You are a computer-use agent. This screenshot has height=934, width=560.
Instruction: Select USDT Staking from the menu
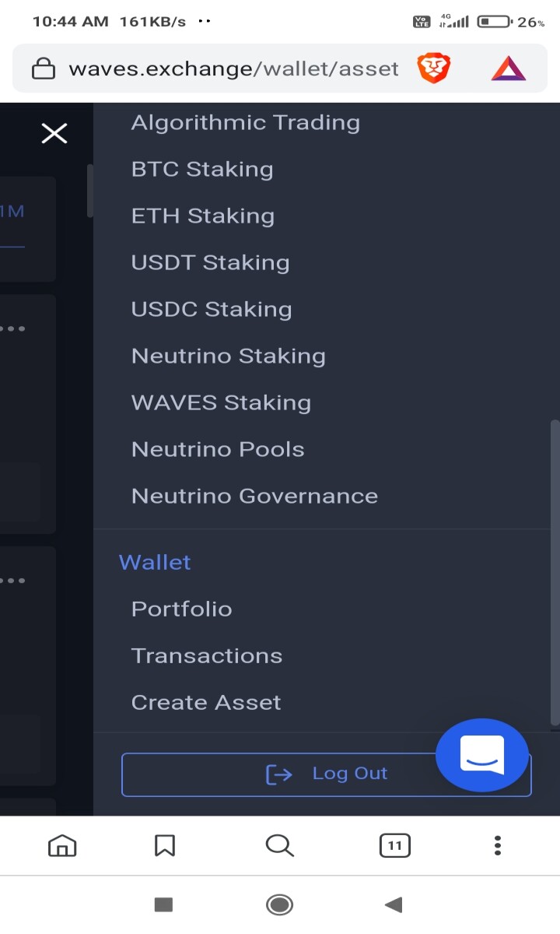(x=211, y=263)
